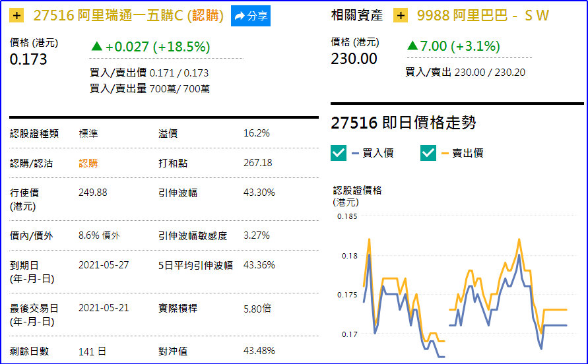Screen dimensions: 588x364
Task: Select the change value 7.00 (+3.1%)
Action: click(x=460, y=46)
